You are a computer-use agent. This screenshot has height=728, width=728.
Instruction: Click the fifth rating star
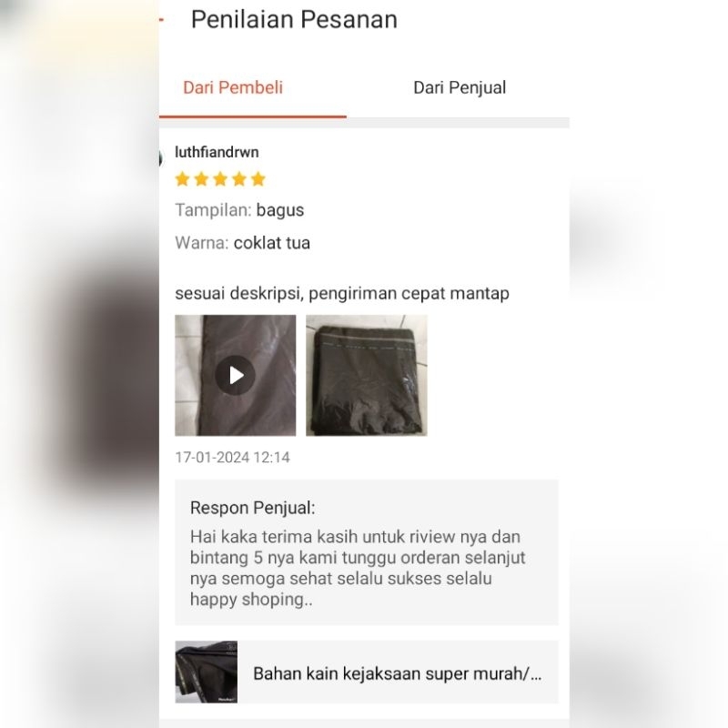point(258,178)
